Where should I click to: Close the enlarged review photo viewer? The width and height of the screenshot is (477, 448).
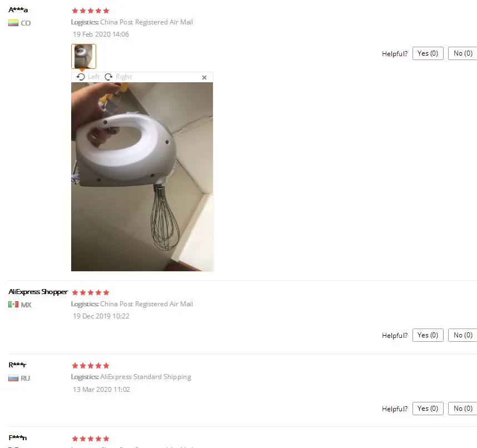(x=204, y=78)
